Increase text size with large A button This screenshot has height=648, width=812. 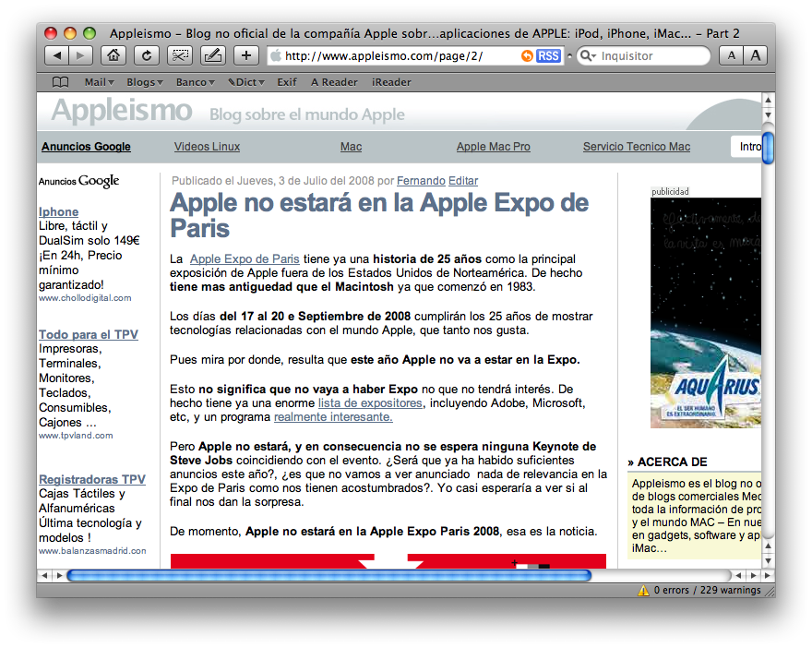[756, 55]
